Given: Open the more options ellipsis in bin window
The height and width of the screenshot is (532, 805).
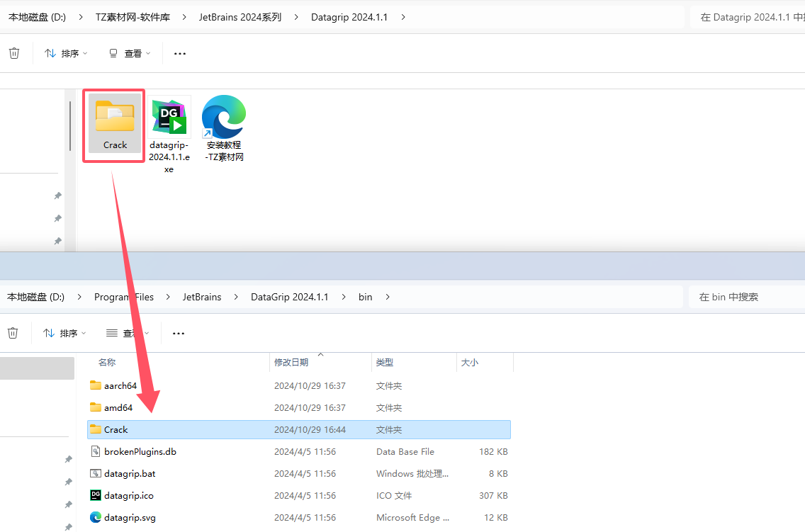Looking at the screenshot, I should click(x=178, y=334).
